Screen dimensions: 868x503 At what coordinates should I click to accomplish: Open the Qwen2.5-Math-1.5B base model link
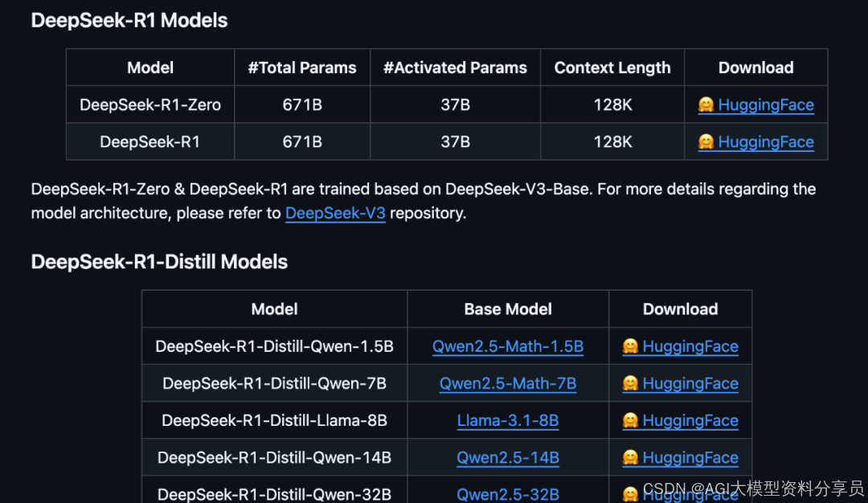tap(508, 346)
